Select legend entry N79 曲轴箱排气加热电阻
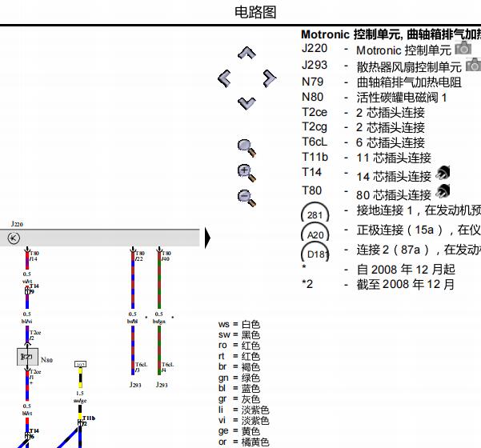 point(382,82)
